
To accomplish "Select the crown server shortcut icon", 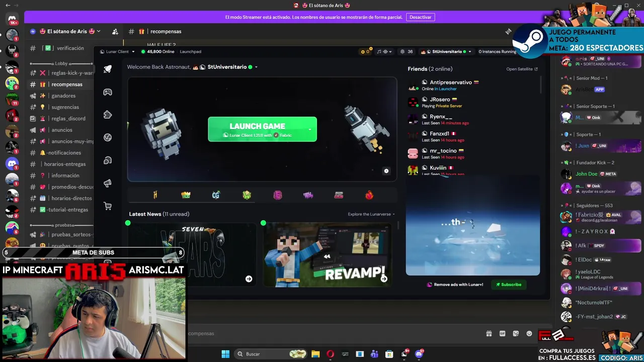I will click(186, 195).
